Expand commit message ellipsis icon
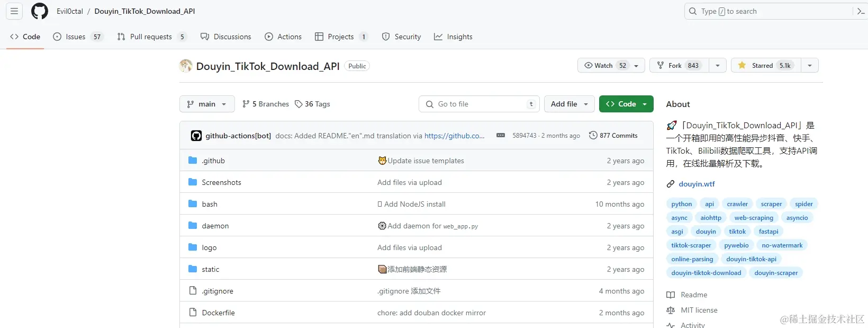Screen dimensions: 868x328 click(501, 136)
